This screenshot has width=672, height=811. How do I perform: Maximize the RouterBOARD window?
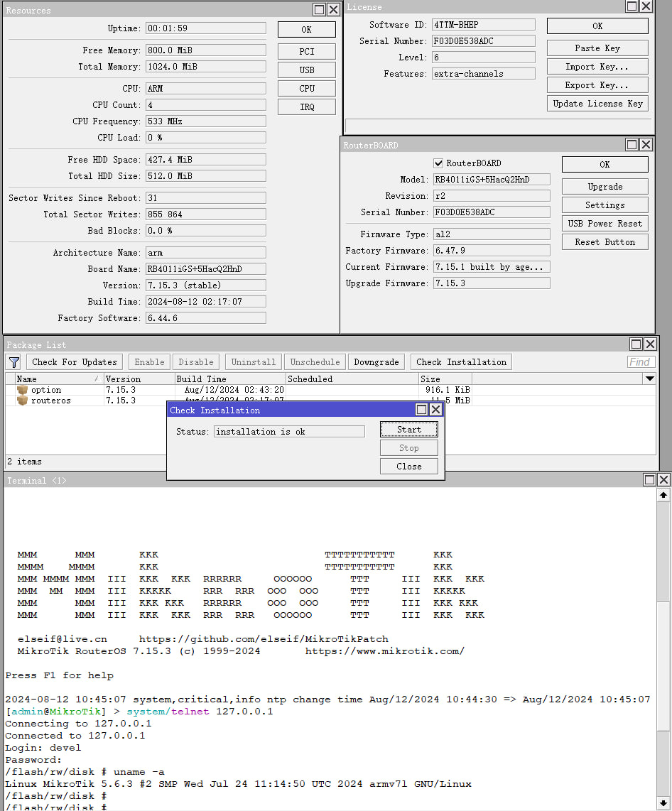(x=632, y=145)
